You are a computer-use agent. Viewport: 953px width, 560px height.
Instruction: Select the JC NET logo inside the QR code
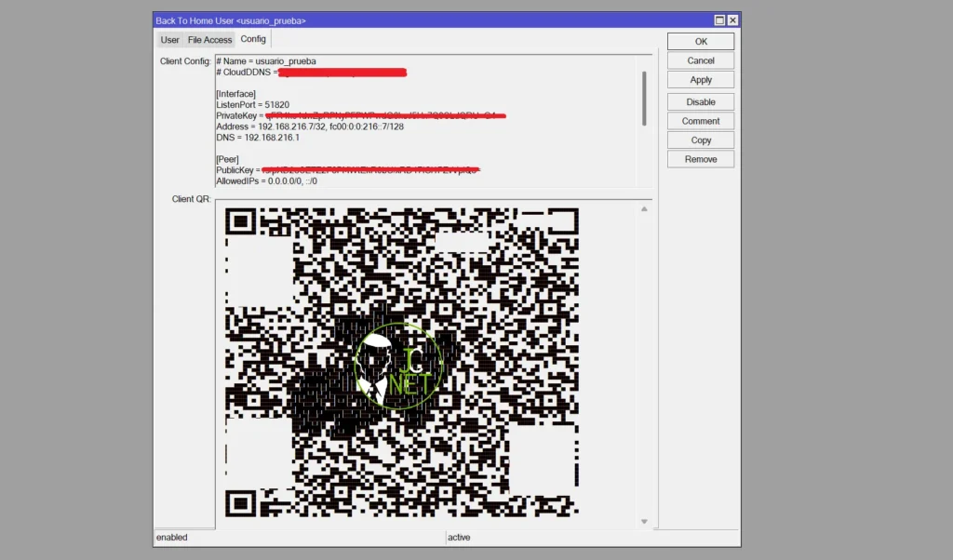pos(398,365)
